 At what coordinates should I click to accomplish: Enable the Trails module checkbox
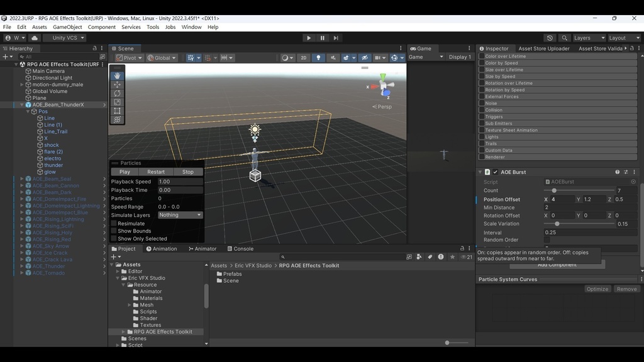481,144
